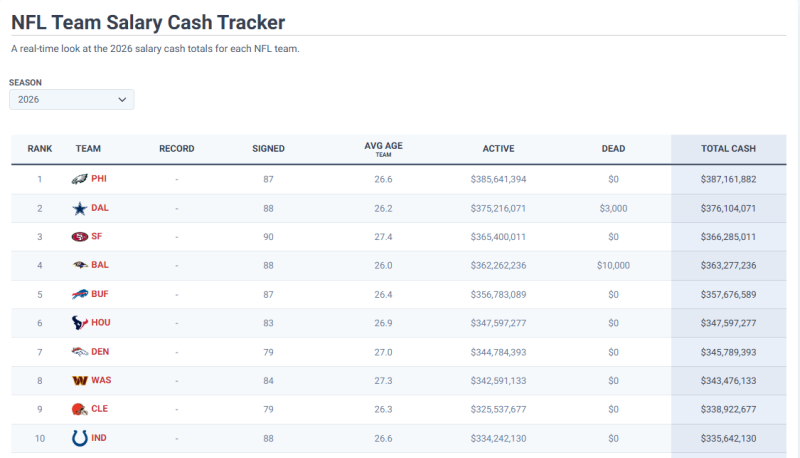The height and width of the screenshot is (458, 800).
Task: Select average age 26.0
Action: pyautogui.click(x=383, y=265)
